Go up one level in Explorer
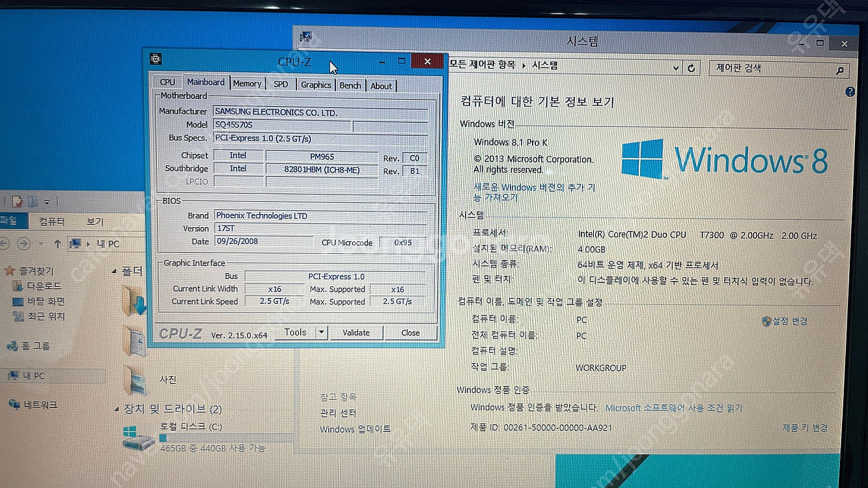The width and height of the screenshot is (868, 488). click(57, 244)
